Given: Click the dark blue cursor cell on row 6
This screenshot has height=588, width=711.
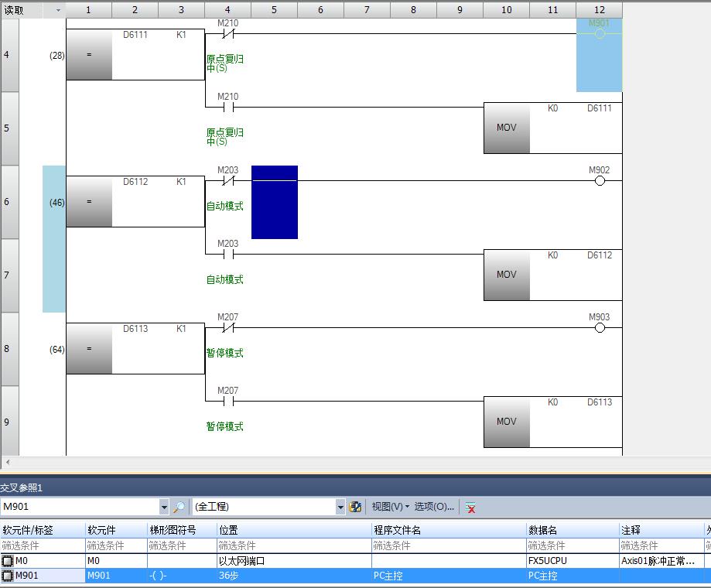Looking at the screenshot, I should click(x=274, y=202).
